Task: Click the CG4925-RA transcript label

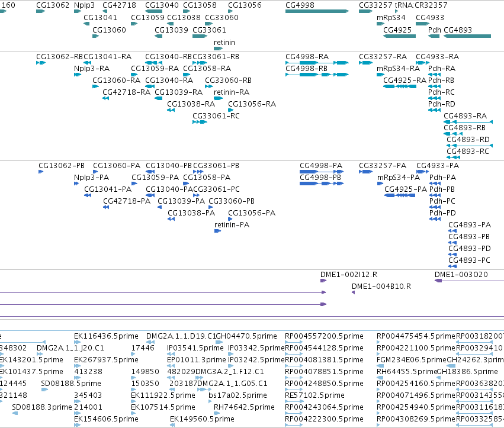Action: (x=405, y=81)
